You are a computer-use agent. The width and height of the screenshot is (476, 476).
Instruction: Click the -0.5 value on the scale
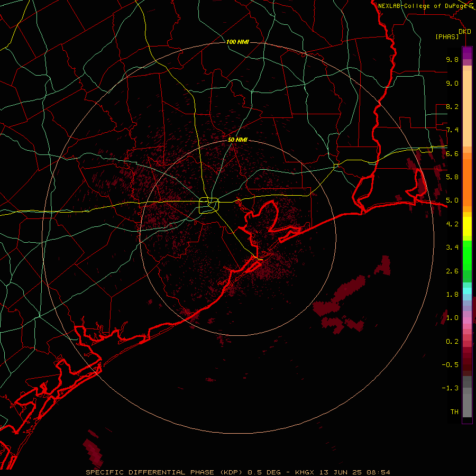450,365
